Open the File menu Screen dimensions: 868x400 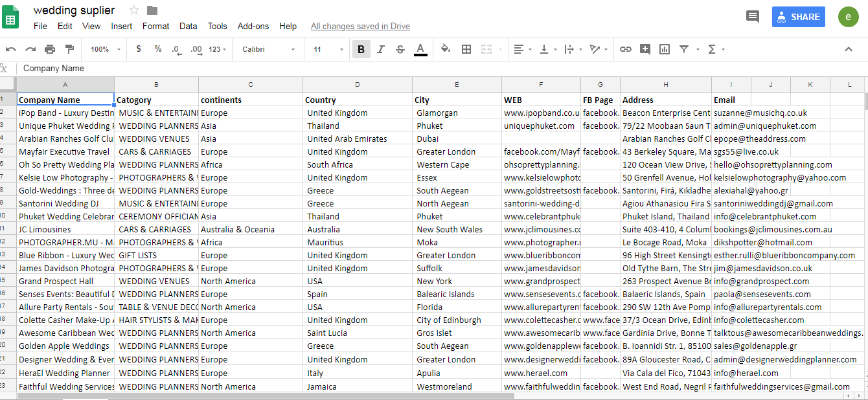click(40, 27)
